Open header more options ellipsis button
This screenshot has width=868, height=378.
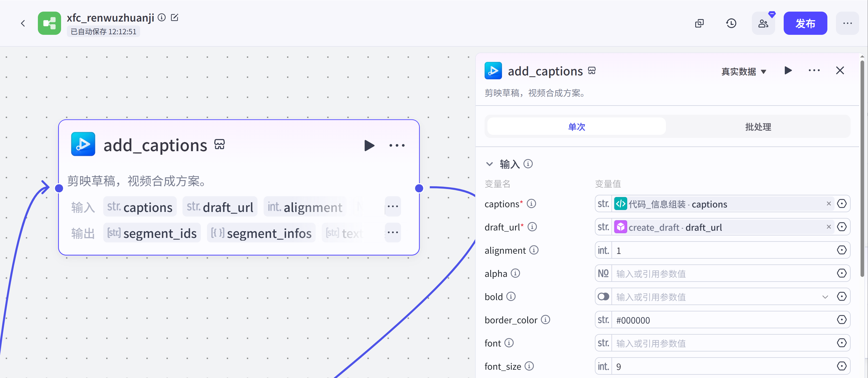[847, 23]
